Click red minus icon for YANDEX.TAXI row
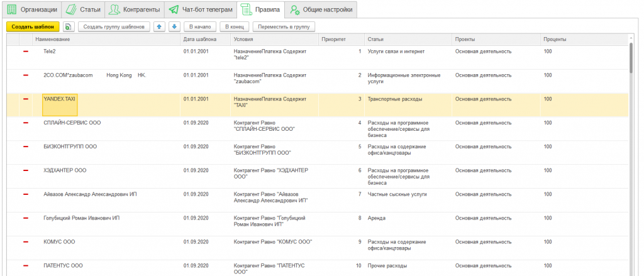 pyautogui.click(x=26, y=99)
